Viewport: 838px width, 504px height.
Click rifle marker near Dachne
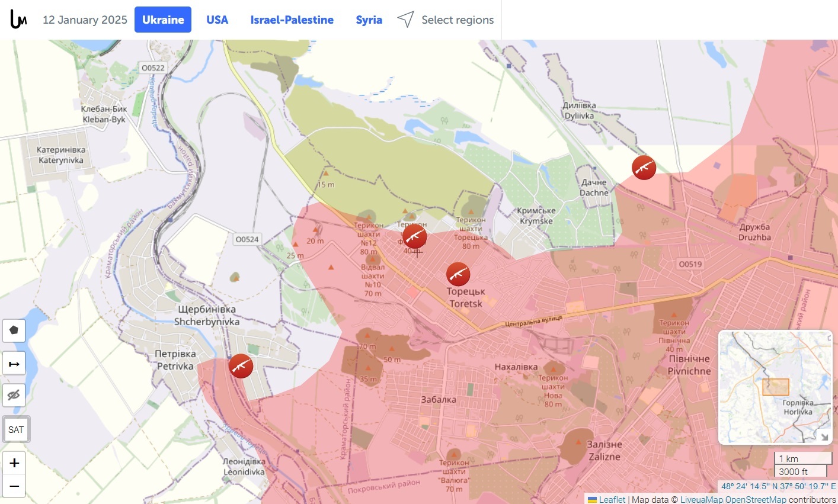click(644, 168)
